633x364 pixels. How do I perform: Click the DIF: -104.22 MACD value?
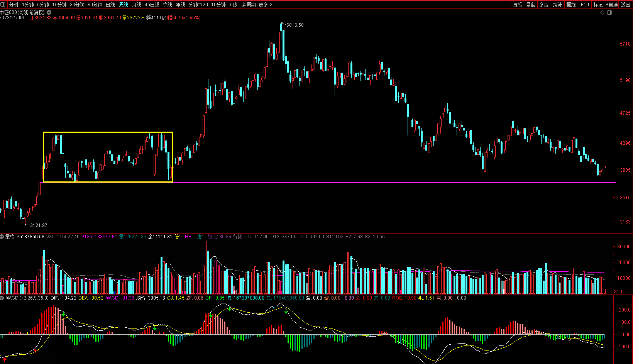63,298
